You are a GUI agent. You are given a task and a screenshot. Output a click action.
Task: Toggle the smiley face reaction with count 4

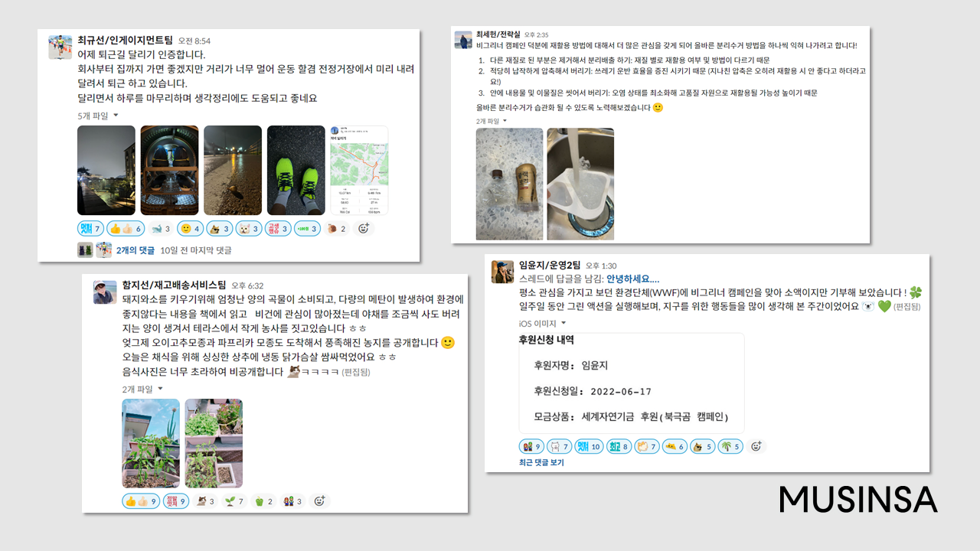pyautogui.click(x=190, y=228)
